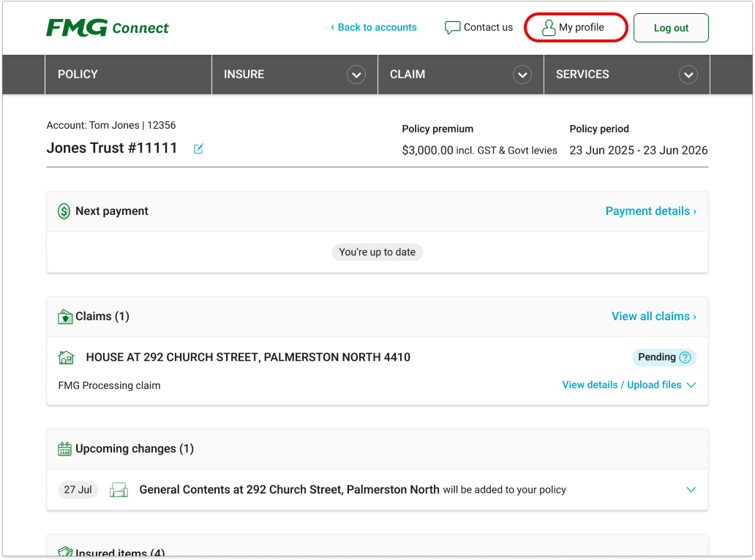Click the Pending status badge
This screenshot has width=755, height=560.
coord(664,357)
